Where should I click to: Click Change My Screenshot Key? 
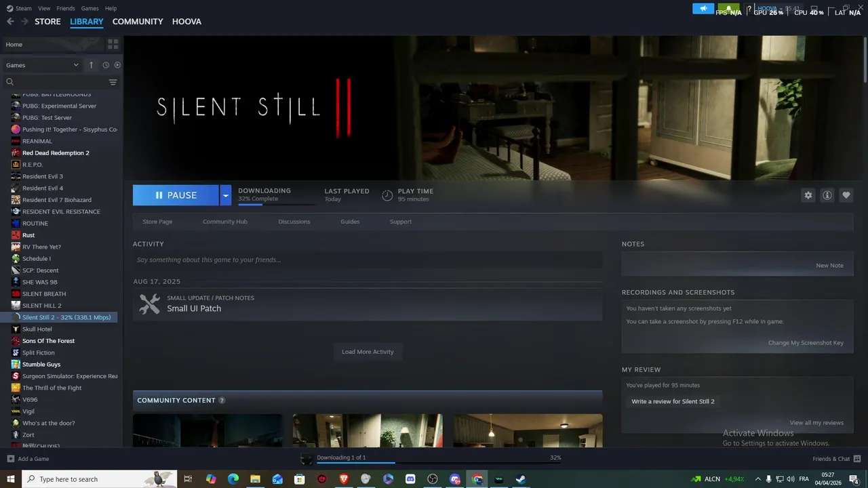coord(806,343)
